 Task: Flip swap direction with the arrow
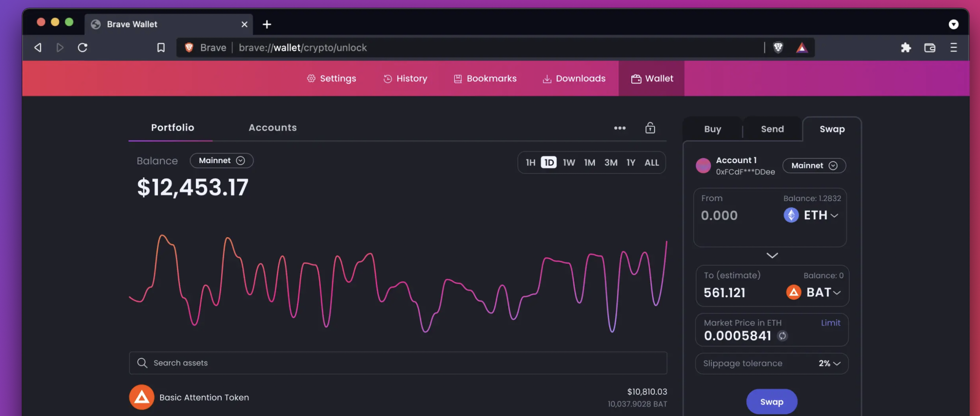(772, 256)
